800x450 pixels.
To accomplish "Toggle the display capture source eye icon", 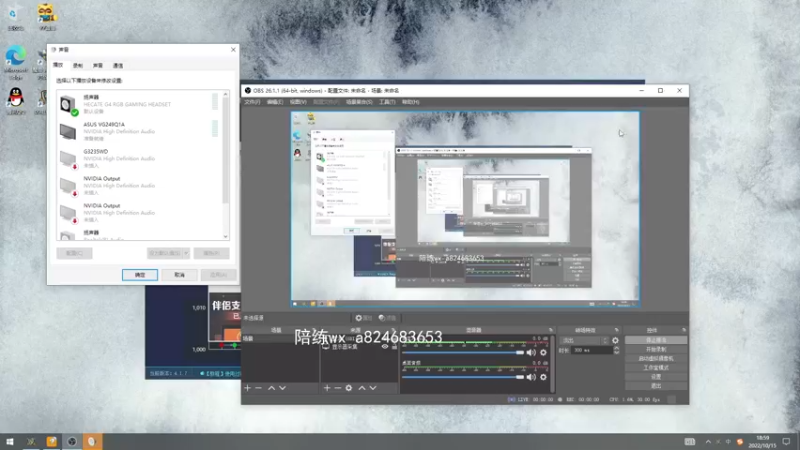I will point(385,346).
